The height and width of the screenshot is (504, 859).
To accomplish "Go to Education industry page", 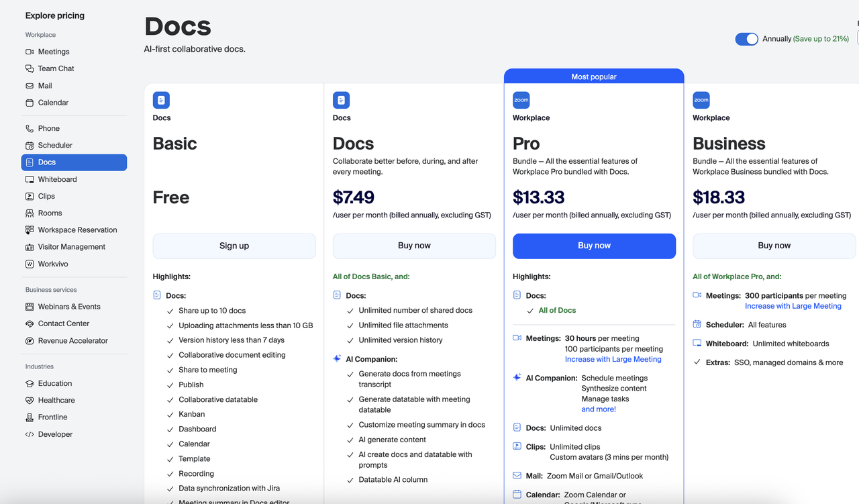I will pos(55,383).
